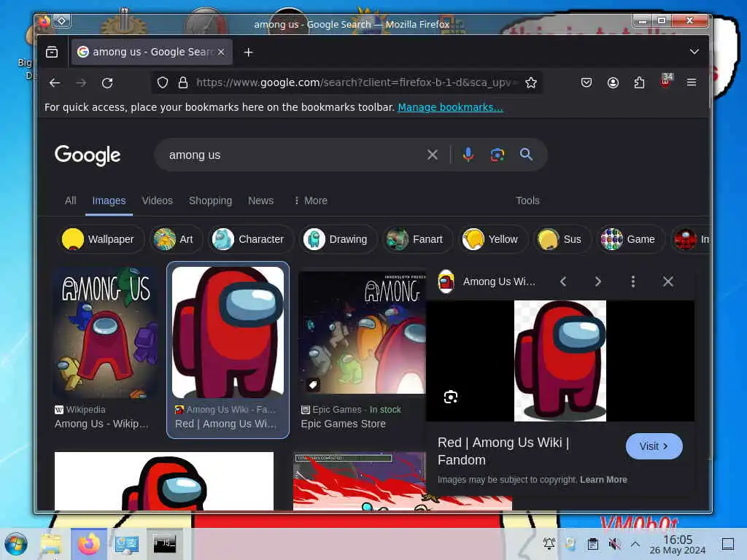The height and width of the screenshot is (560, 747).
Task: Open the tracking protection shield icon
Action: click(x=163, y=83)
